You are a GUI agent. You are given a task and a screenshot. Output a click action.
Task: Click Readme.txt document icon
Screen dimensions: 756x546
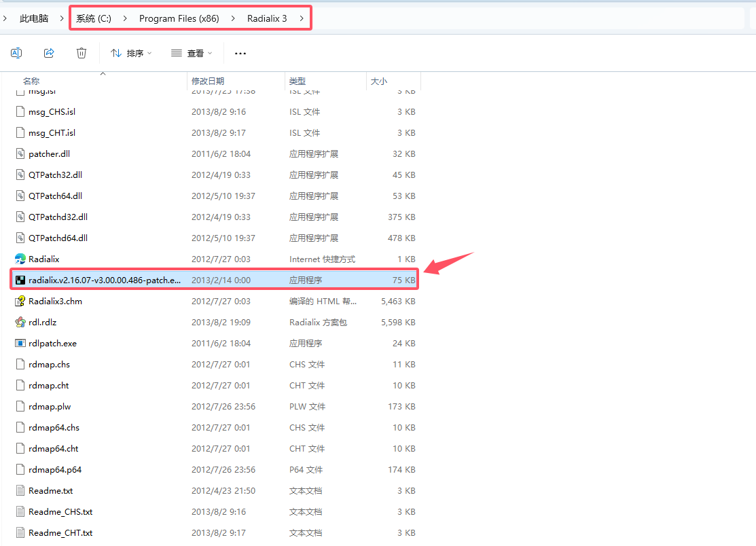(x=20, y=490)
